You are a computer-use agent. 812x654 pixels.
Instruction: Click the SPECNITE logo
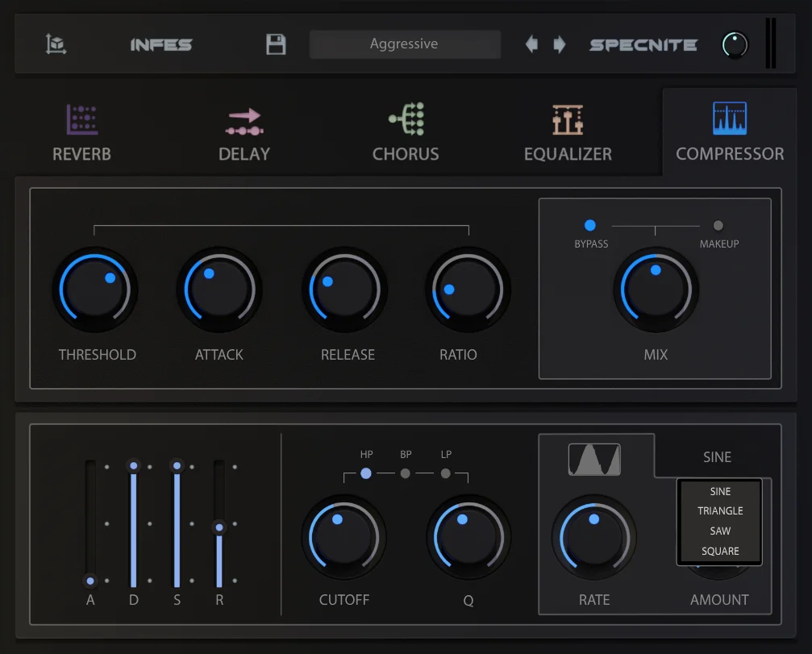click(643, 45)
